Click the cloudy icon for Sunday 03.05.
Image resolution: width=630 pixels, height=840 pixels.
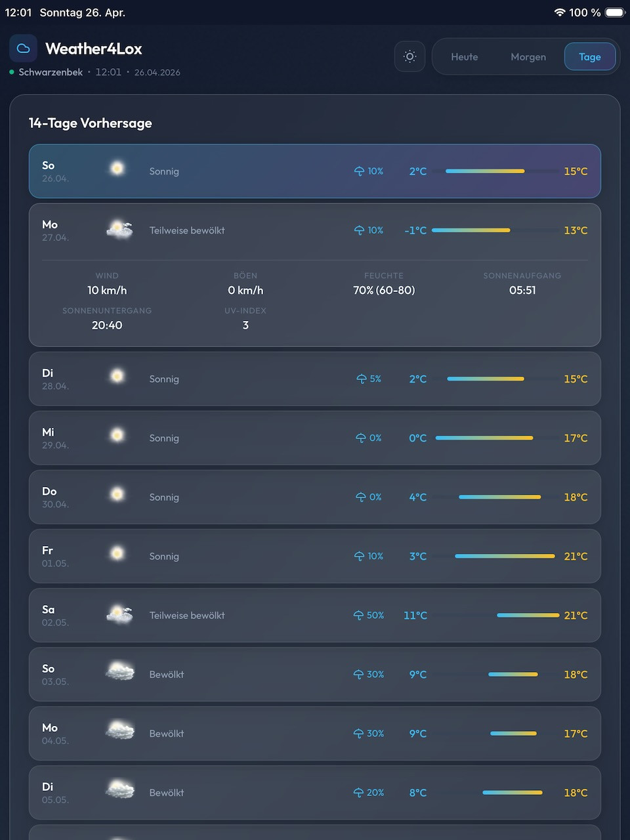[120, 672]
